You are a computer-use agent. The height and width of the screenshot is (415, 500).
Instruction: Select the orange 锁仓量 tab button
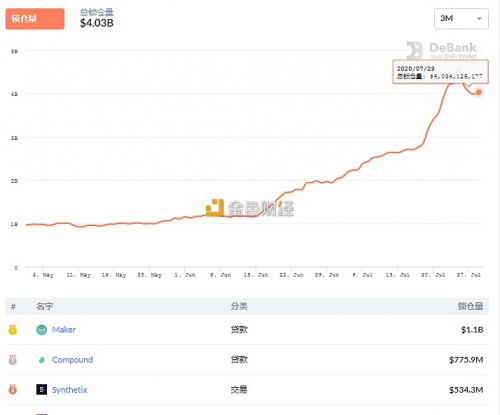tap(35, 19)
